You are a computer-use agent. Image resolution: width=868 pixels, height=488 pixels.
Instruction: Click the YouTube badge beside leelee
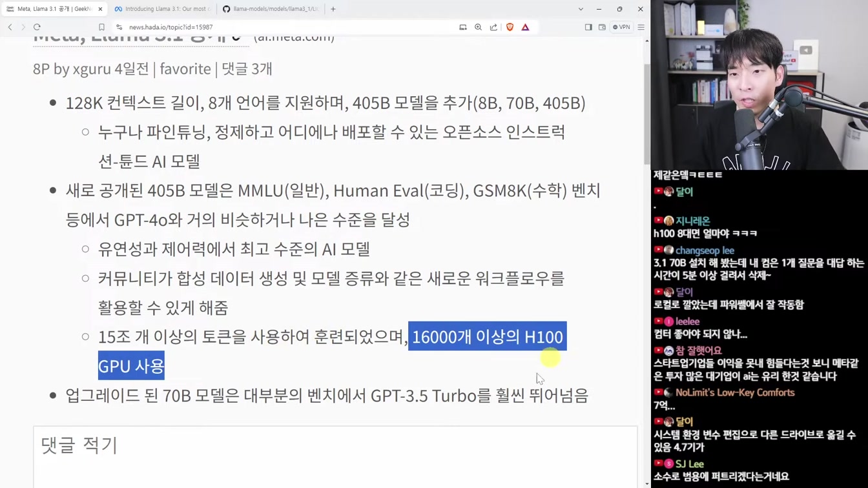click(x=658, y=321)
